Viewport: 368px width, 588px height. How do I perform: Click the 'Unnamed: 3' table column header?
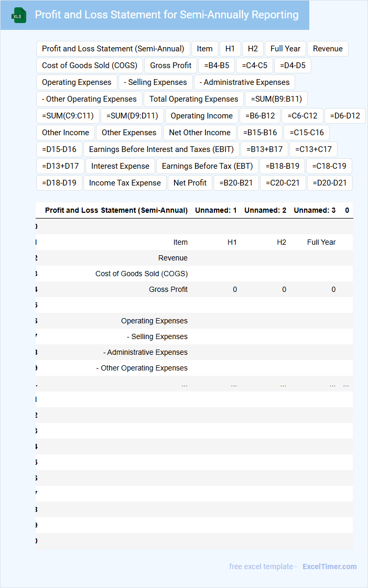pyautogui.click(x=315, y=210)
